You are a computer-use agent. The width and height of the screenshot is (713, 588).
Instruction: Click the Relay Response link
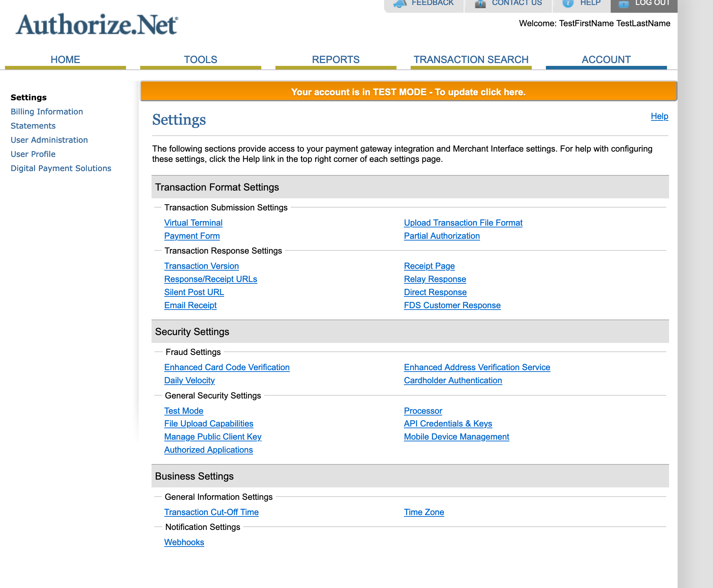click(435, 279)
